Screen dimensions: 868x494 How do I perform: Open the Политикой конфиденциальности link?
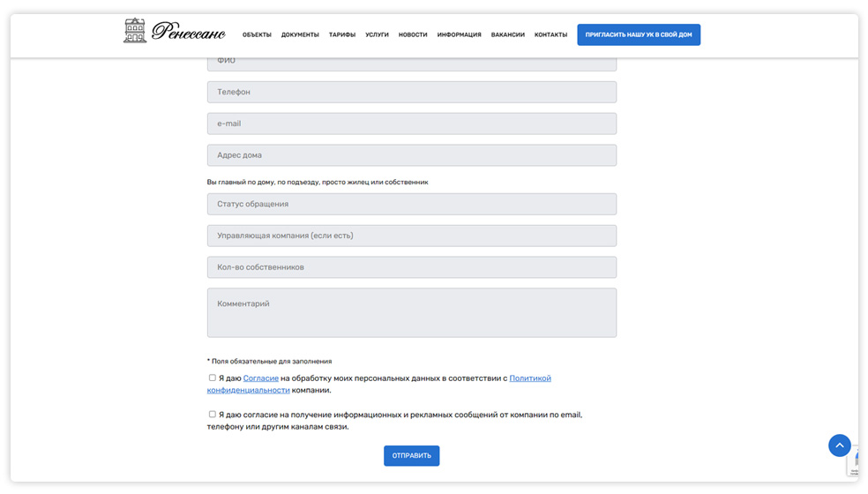[x=529, y=378]
